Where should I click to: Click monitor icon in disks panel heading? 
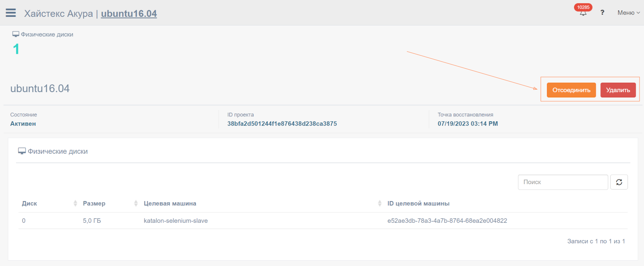(x=22, y=151)
